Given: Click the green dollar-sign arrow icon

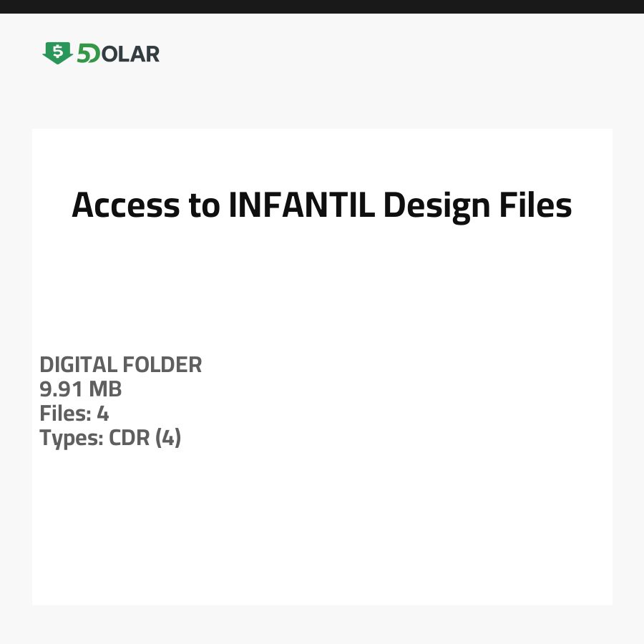Looking at the screenshot, I should 57,53.
